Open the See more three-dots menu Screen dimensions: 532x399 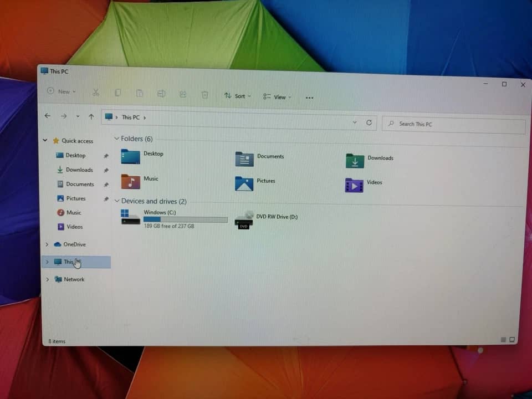pos(309,98)
